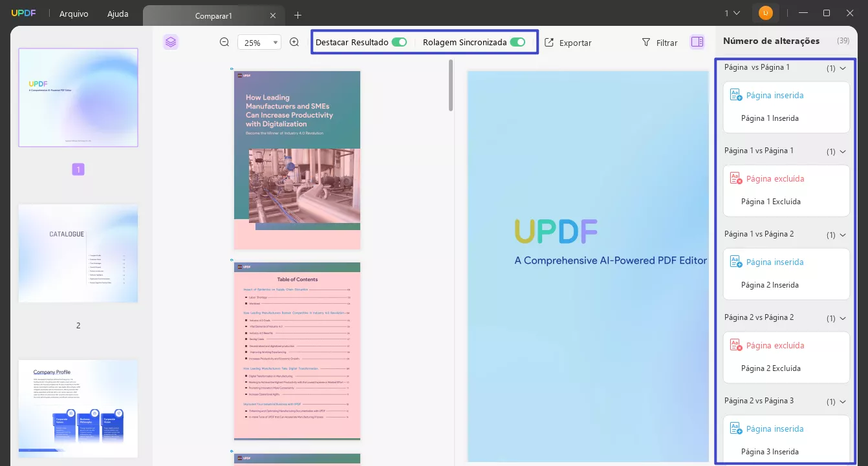The height and width of the screenshot is (466, 868).
Task: Click the Export icon
Action: click(549, 42)
